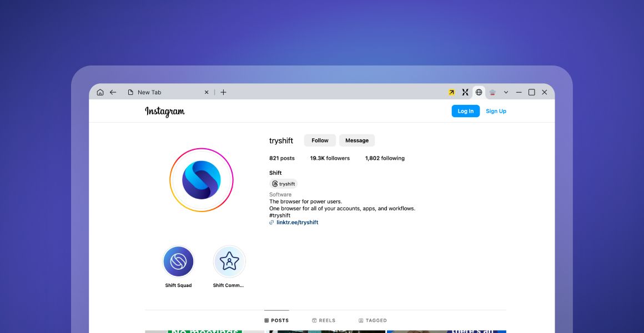Switch to the TAGGED tab
Viewport: 644px width, 333px height.
point(373,320)
